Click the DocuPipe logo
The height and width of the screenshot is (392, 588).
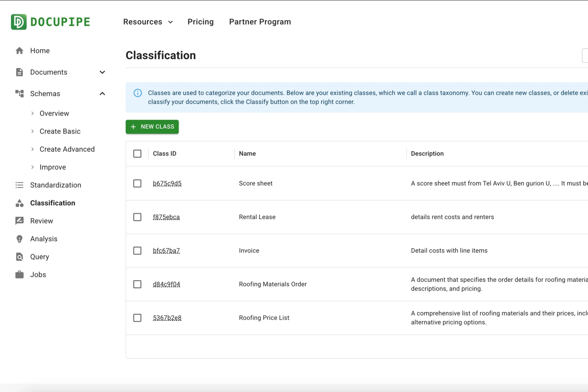pos(50,21)
